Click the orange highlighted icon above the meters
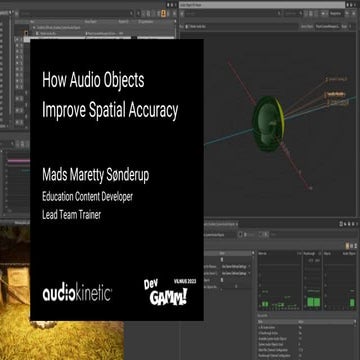Screen dimensions: 360x360 click(347, 245)
